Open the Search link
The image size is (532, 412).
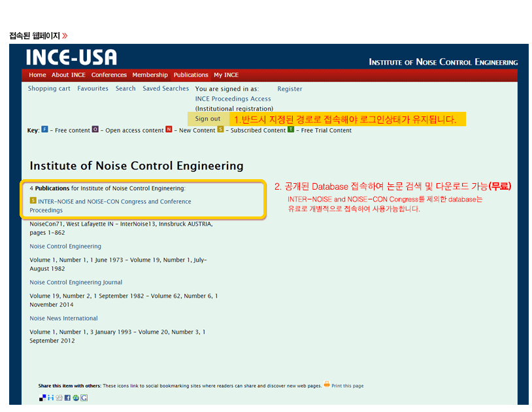point(125,88)
